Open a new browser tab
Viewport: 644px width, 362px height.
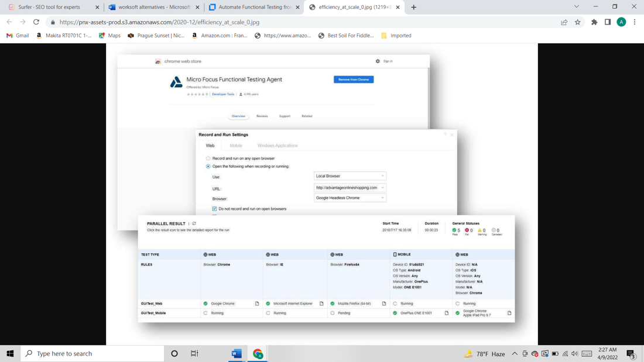(x=413, y=7)
